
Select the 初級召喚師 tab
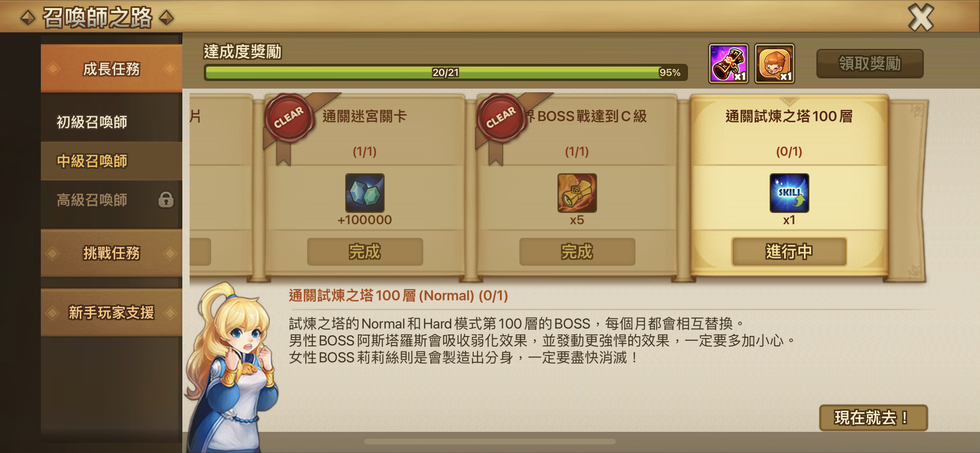tap(112, 122)
